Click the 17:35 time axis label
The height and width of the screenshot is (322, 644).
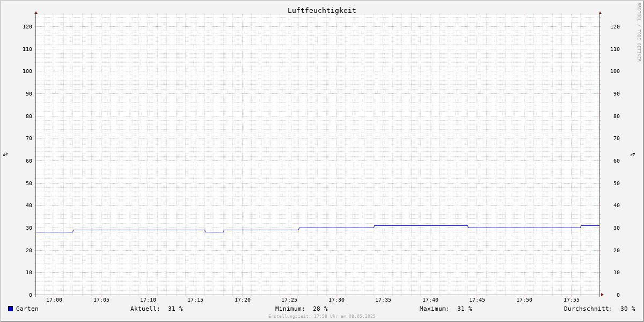(383, 300)
